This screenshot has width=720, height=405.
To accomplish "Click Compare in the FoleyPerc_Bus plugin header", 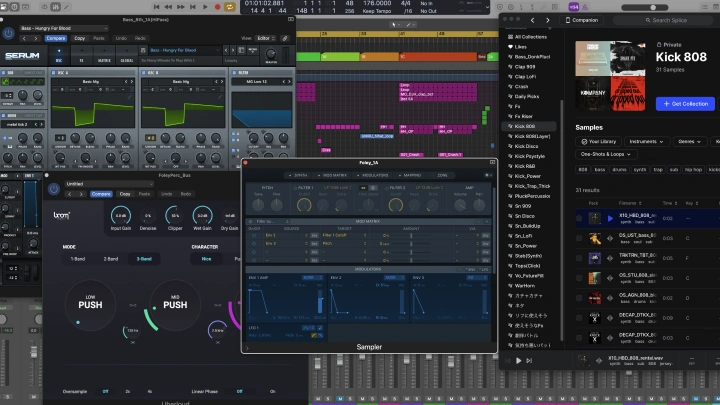I will 101,194.
